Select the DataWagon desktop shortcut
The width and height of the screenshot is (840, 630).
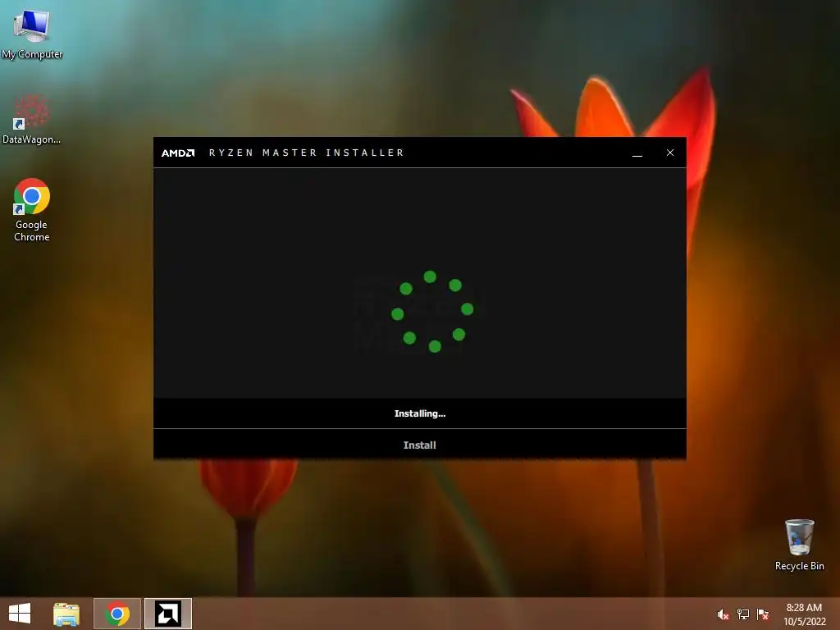[31, 119]
